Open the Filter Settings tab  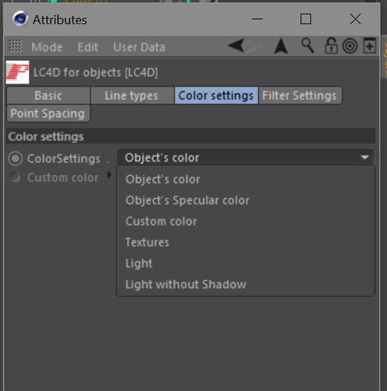(300, 96)
